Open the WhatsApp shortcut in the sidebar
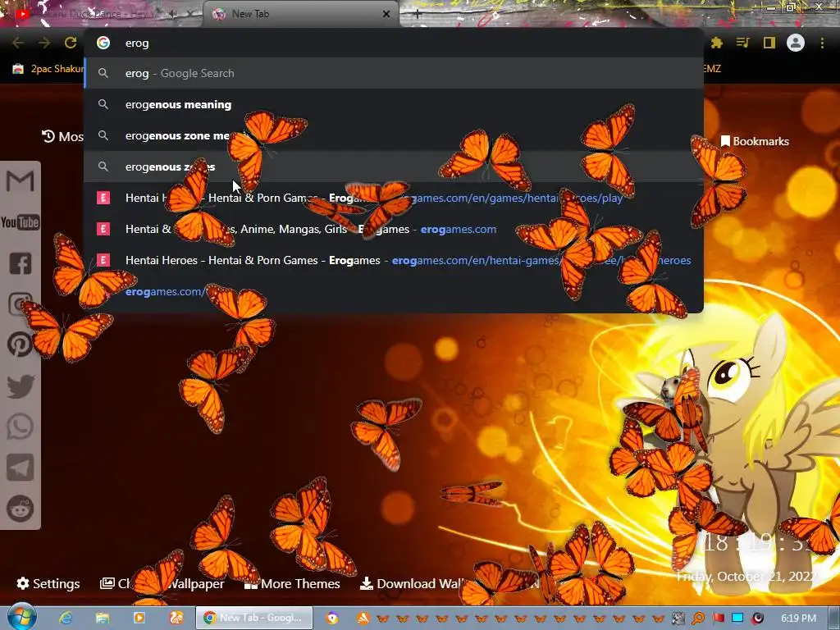Image resolution: width=840 pixels, height=630 pixels. click(x=20, y=427)
